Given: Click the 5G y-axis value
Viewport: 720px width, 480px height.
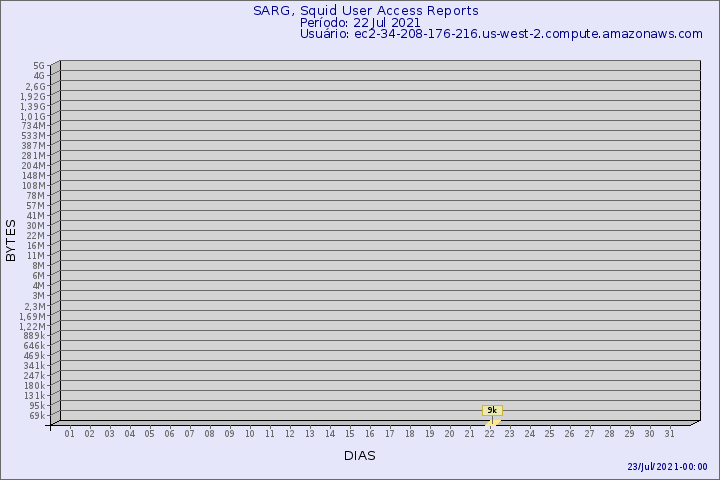Looking at the screenshot, I should pos(39,66).
